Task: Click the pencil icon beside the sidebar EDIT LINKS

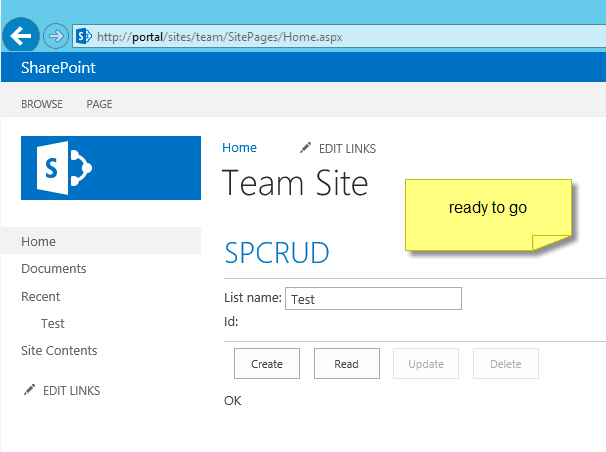Action: [x=29, y=390]
